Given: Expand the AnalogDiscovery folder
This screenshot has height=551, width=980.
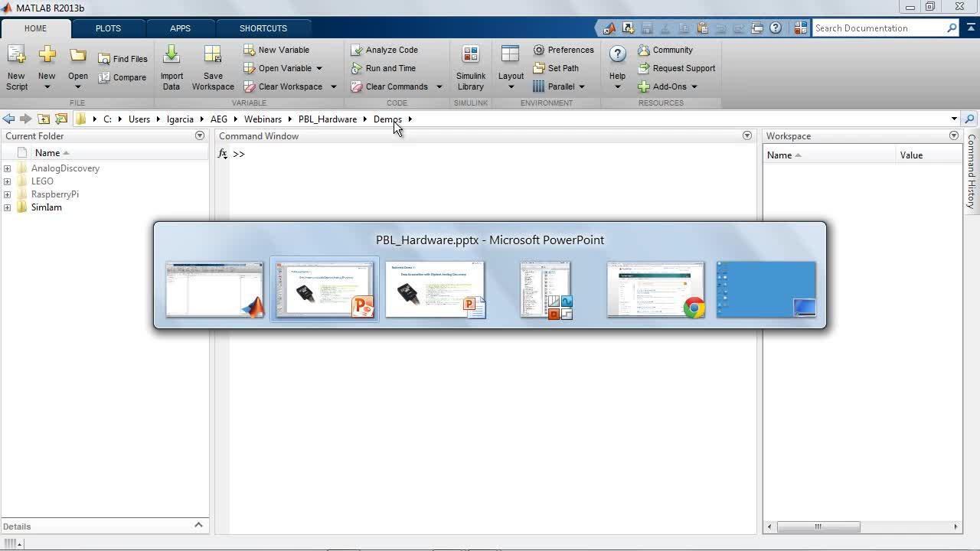Looking at the screenshot, I should (7, 168).
